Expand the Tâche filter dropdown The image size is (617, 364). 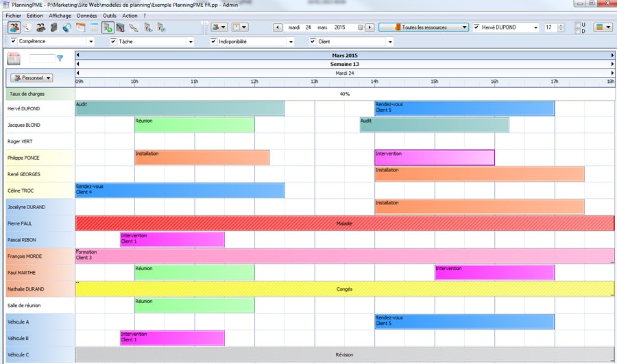191,42
